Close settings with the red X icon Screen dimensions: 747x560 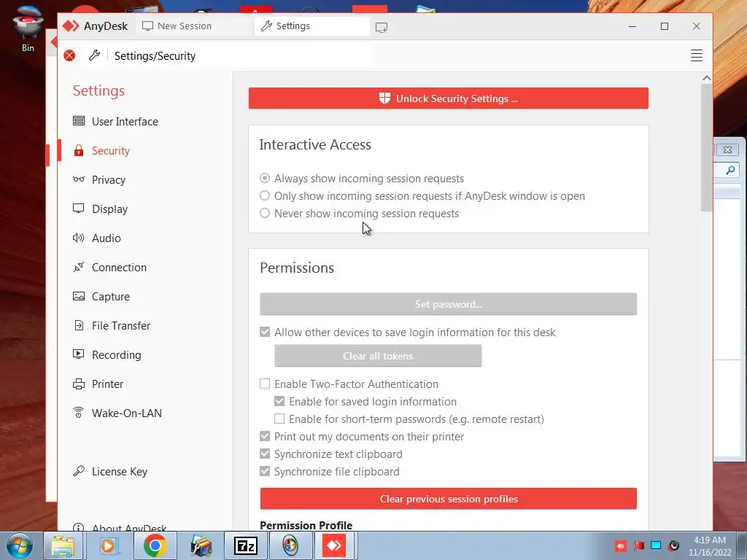click(x=69, y=55)
